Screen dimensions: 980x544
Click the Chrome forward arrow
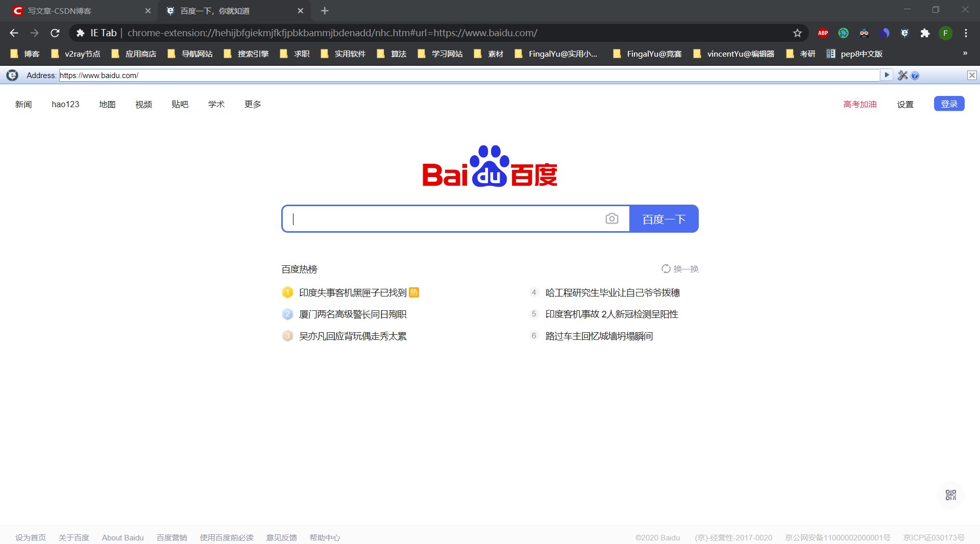(x=34, y=33)
